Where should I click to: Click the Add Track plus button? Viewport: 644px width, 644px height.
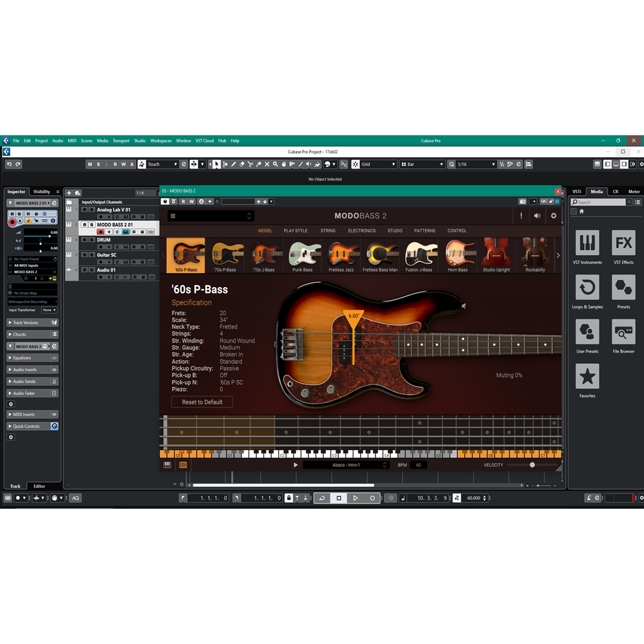click(69, 193)
